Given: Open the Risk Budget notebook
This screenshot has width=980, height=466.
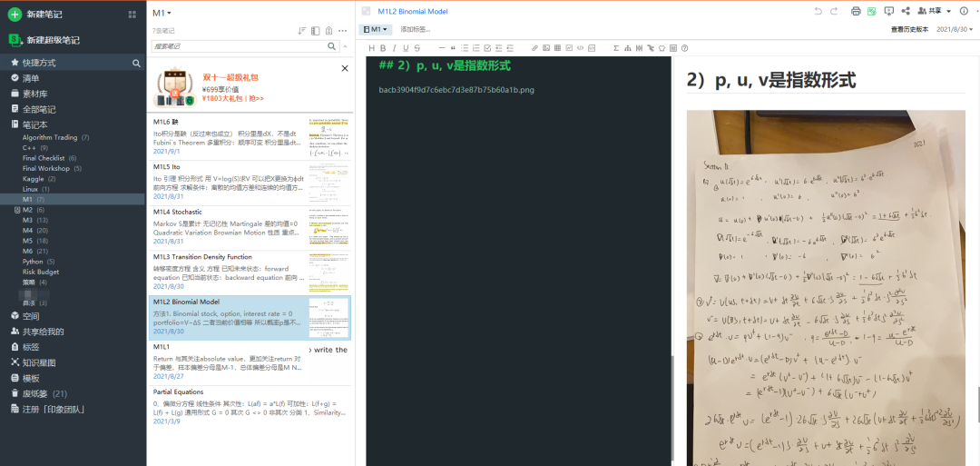Looking at the screenshot, I should coord(41,273).
